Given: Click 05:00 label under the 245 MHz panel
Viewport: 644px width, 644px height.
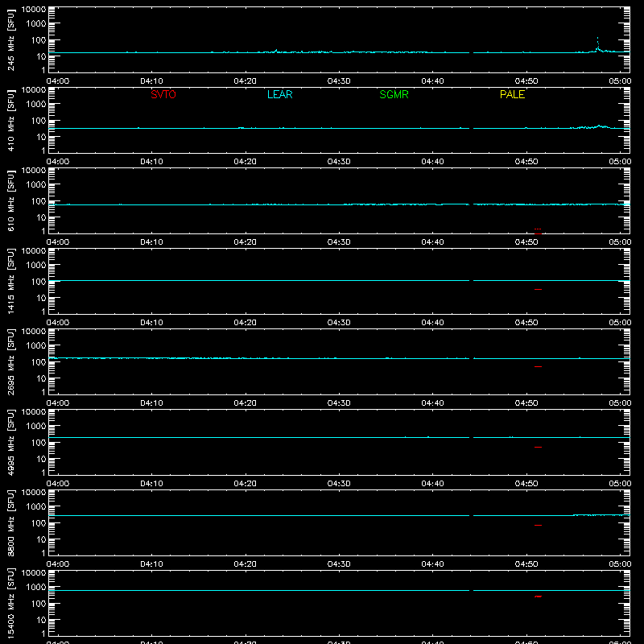Looking at the screenshot, I should click(620, 81).
